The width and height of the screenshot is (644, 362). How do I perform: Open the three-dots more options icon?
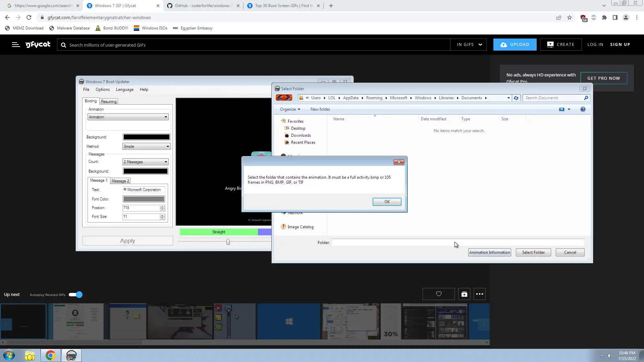480,294
